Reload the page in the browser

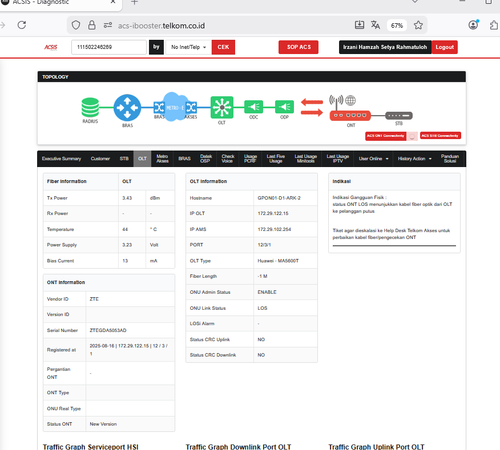(22, 25)
